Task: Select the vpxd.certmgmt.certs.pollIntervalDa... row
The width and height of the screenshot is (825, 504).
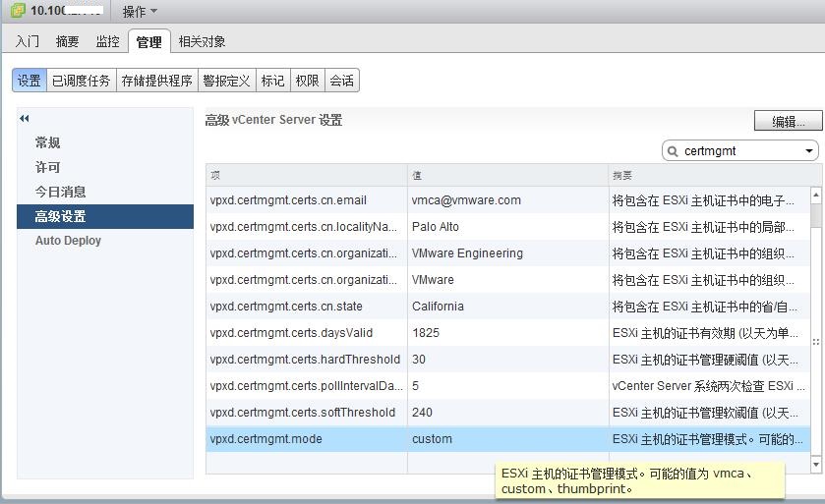Action: click(507, 386)
